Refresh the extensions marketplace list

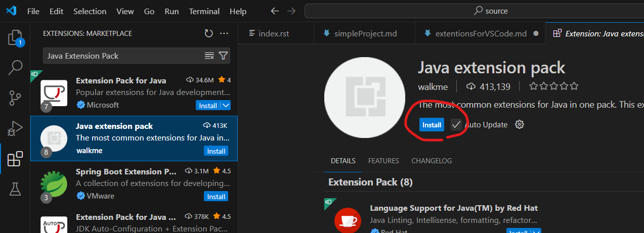(x=208, y=33)
